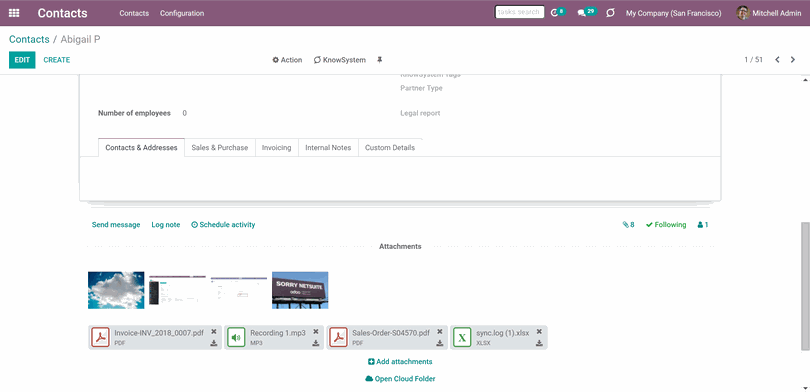Click Excel icon of sync.log (1).xlsx
The image size is (810, 392).
coord(462,337)
